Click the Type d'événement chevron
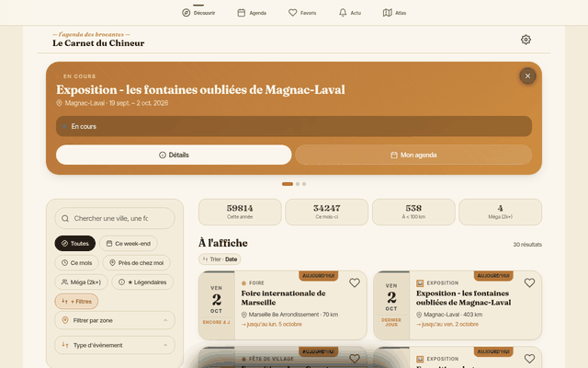 (165, 345)
